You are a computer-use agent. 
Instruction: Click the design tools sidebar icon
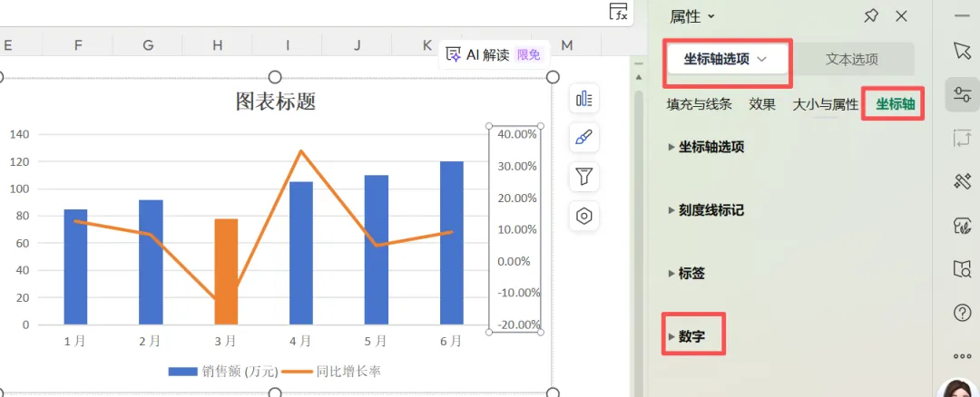pyautogui.click(x=962, y=181)
